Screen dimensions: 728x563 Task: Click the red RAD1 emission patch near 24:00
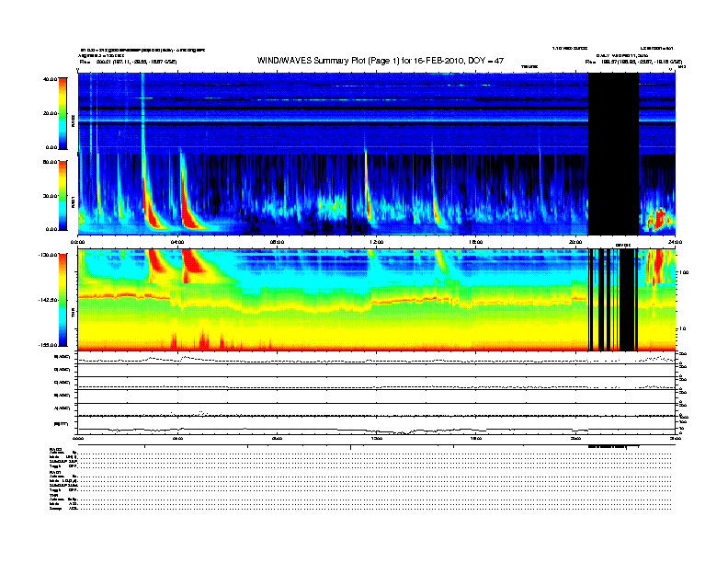pyautogui.click(x=658, y=219)
